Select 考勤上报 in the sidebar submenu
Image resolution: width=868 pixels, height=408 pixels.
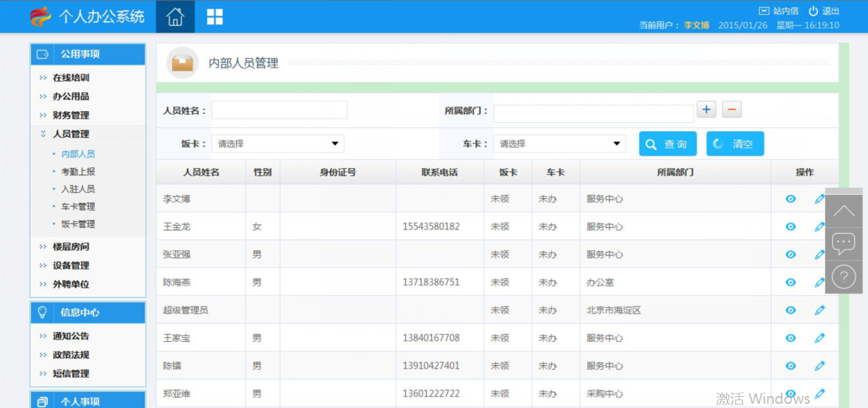click(x=77, y=172)
